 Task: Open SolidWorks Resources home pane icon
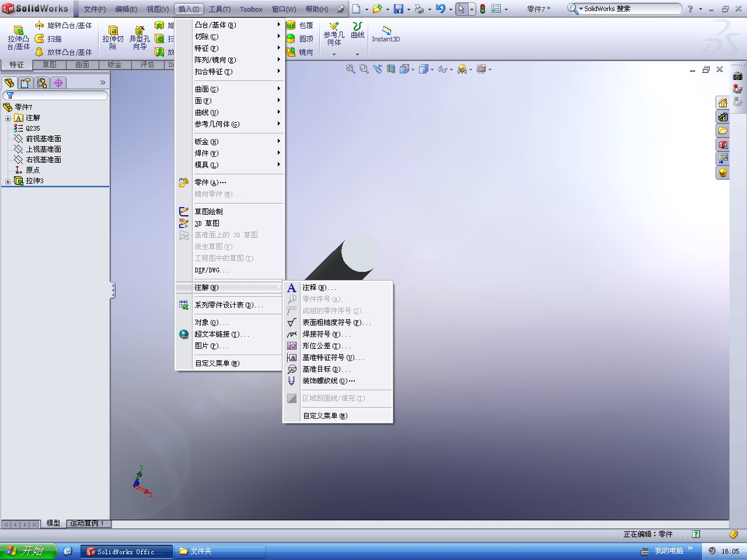click(x=722, y=103)
